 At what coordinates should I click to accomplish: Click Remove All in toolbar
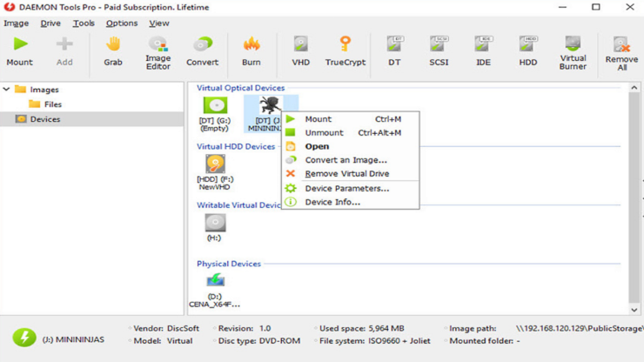click(621, 54)
